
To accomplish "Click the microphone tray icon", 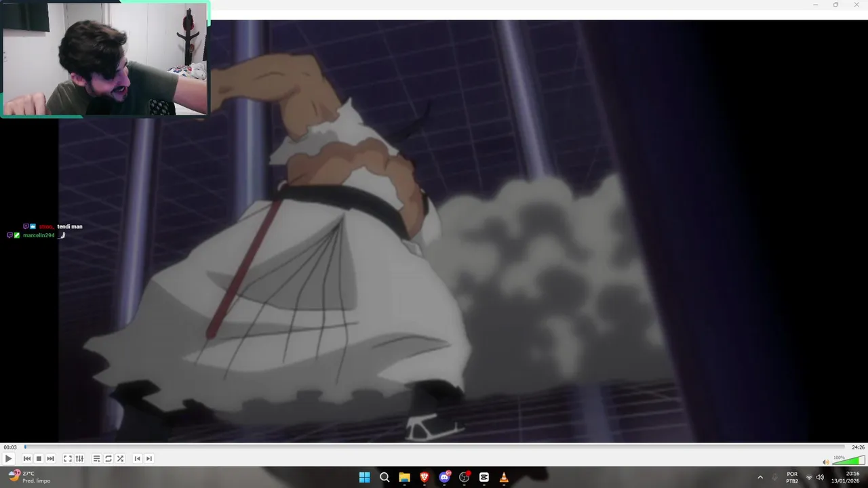I will click(775, 477).
